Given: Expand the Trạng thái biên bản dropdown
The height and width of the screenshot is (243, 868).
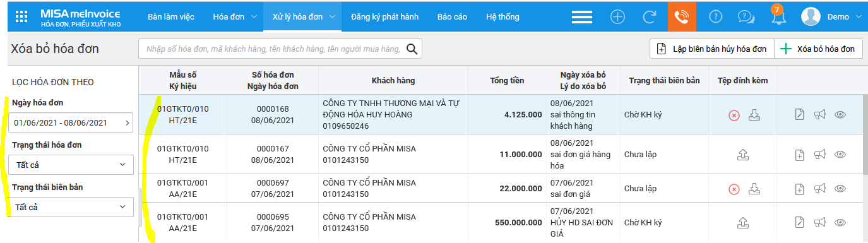Looking at the screenshot, I should pyautogui.click(x=73, y=207).
